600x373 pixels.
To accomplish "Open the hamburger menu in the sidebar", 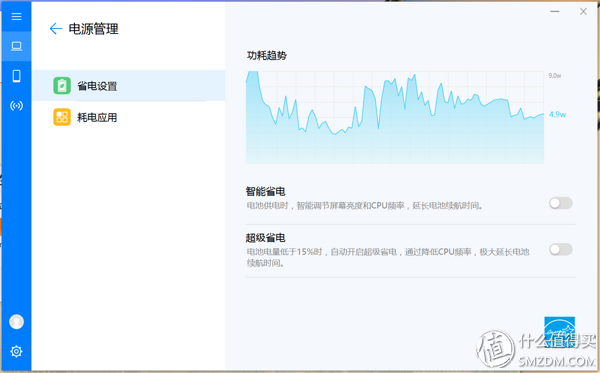I will 16,16.
